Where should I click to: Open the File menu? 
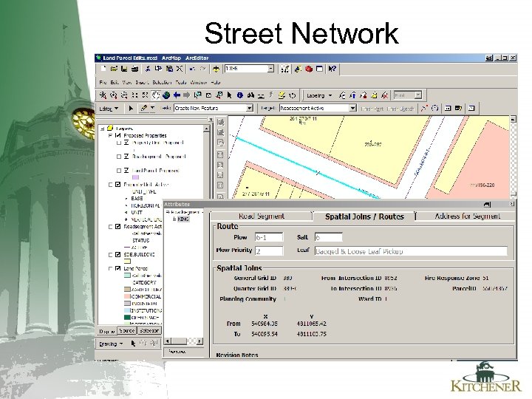103,83
